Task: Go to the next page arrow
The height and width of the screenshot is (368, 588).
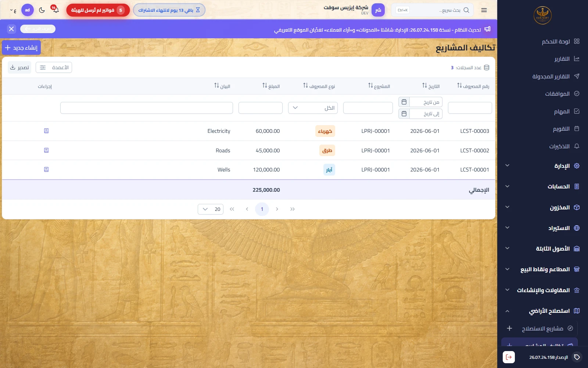Action: point(277,209)
